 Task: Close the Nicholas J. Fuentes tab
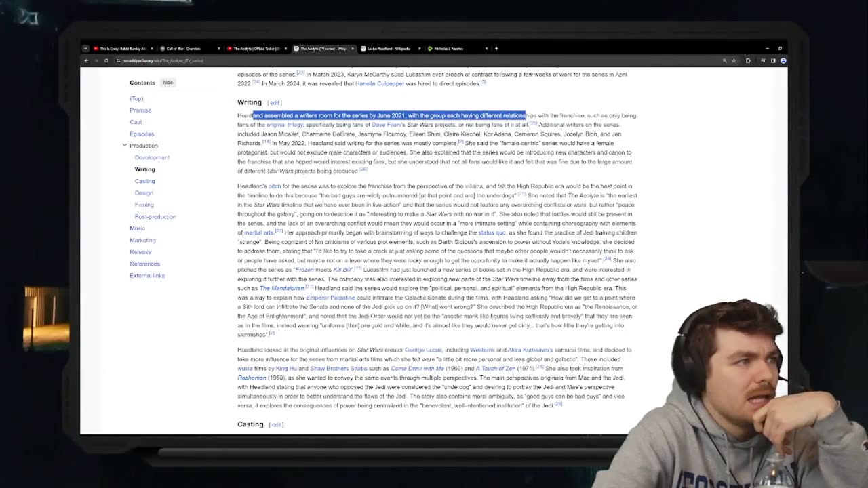(486, 49)
